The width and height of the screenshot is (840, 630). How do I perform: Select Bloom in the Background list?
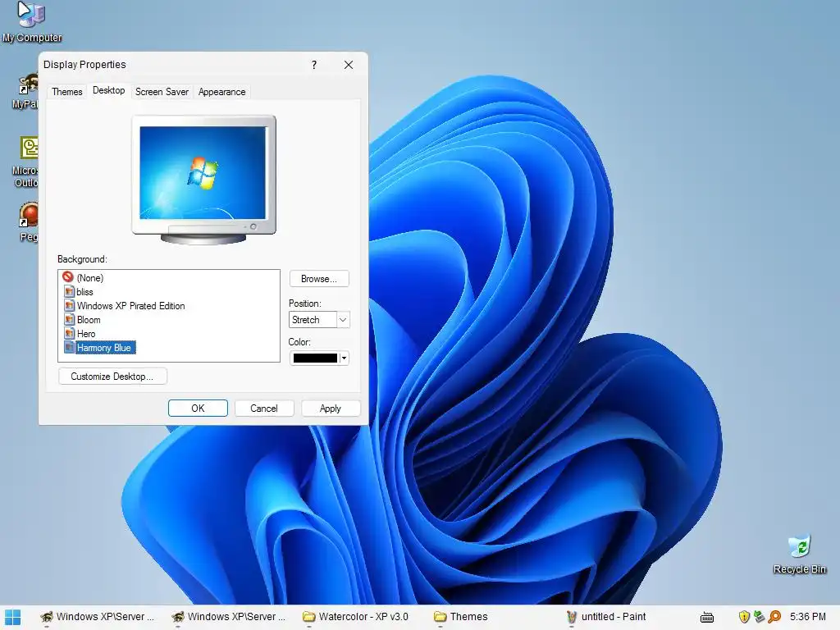[x=89, y=319]
